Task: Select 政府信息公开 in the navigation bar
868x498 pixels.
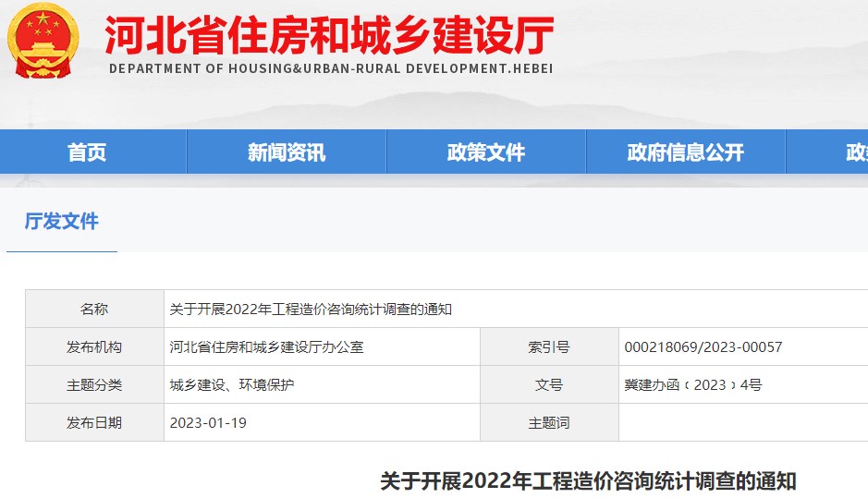Action: tap(685, 152)
